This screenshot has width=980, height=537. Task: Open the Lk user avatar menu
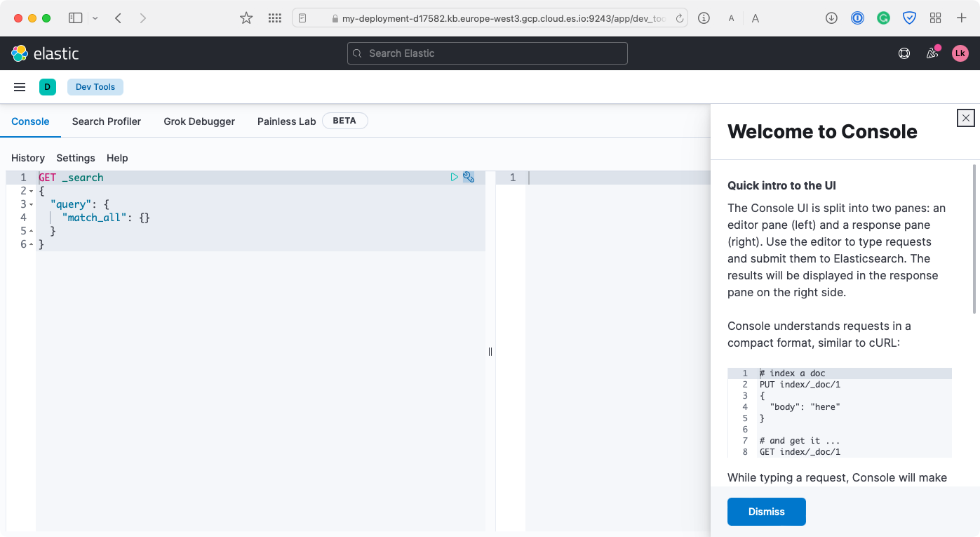(960, 53)
